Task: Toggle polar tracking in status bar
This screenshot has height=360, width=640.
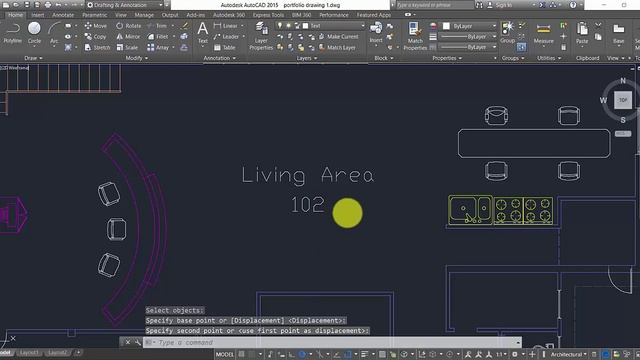Action: [x=302, y=354]
